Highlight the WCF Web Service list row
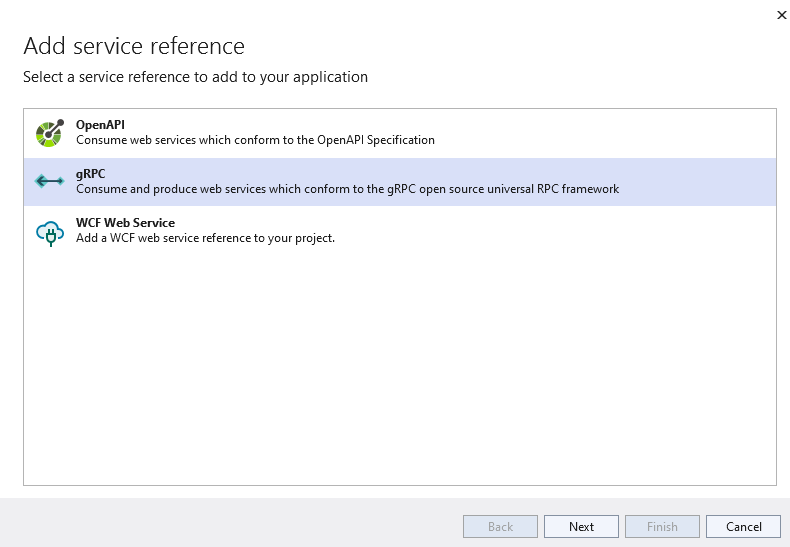Image resolution: width=790 pixels, height=547 pixels. [400, 231]
